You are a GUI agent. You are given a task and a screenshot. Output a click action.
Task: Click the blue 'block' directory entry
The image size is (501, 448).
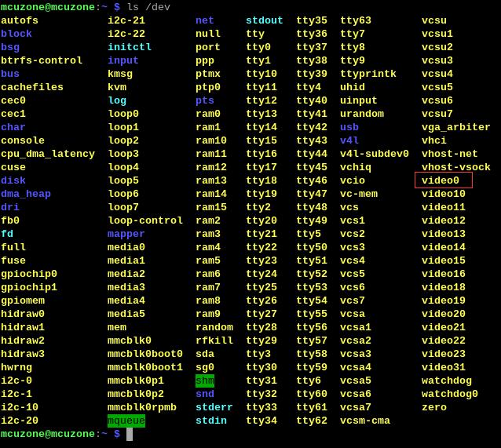(x=16, y=34)
